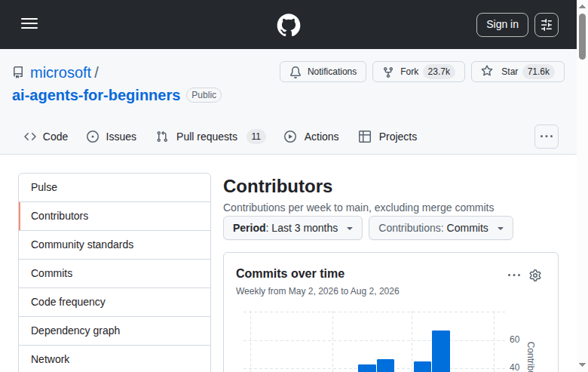
Task: Open the appearance settings sliders icon
Action: click(547, 25)
